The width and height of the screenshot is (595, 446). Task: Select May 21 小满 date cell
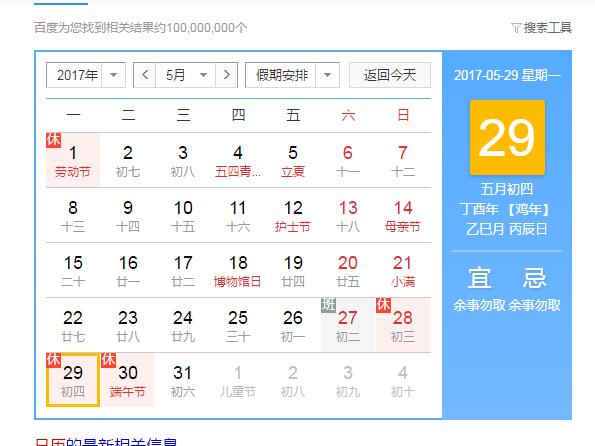point(403,270)
